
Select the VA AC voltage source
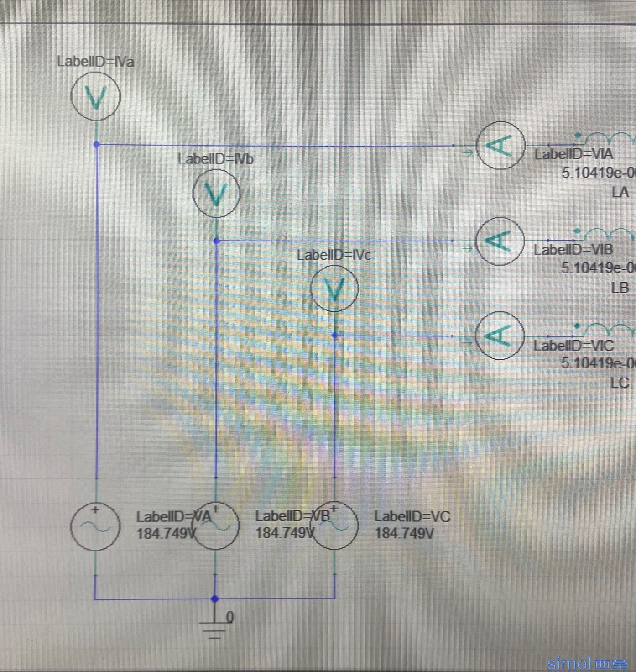point(95,526)
